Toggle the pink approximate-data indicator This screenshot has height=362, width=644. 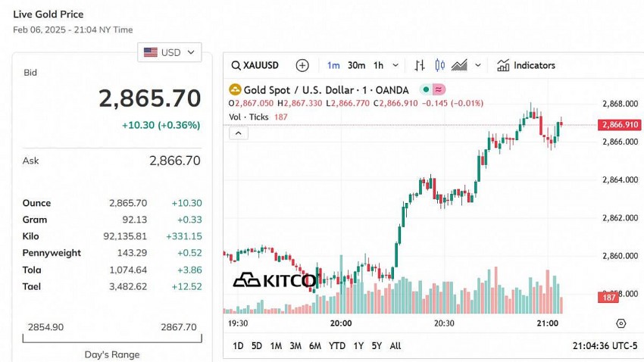tap(439, 89)
